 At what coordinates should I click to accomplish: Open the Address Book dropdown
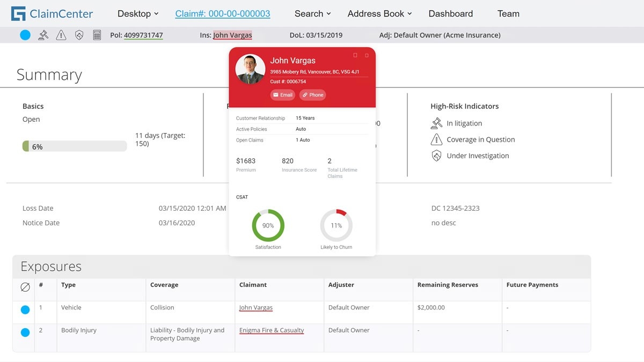tap(379, 13)
